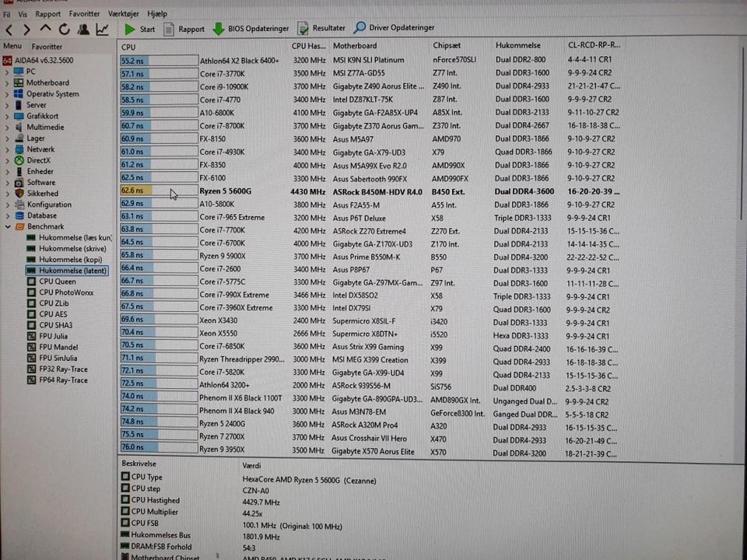Open the Hjælp menu
Image resolution: width=747 pixels, height=560 pixels.
pos(157,14)
